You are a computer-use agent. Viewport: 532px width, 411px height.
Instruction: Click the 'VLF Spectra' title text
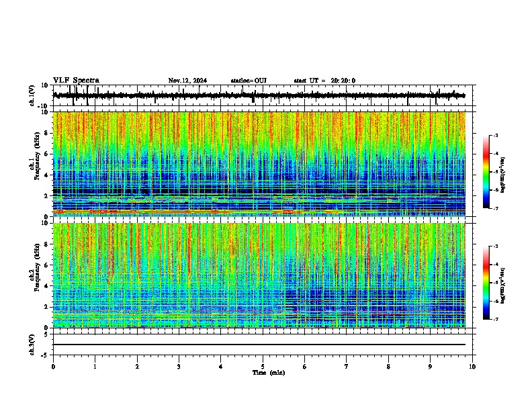(76, 81)
